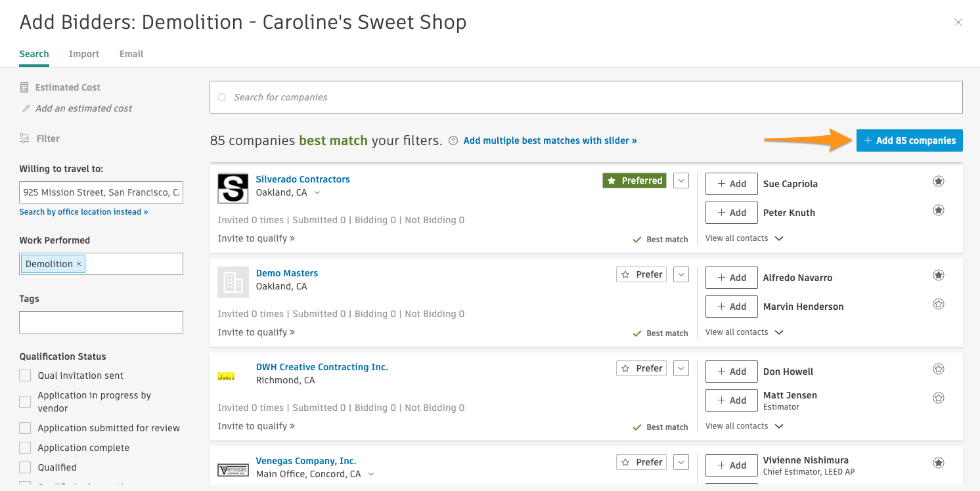Open the Email tab
Screen dimensions: 980x491
point(131,54)
